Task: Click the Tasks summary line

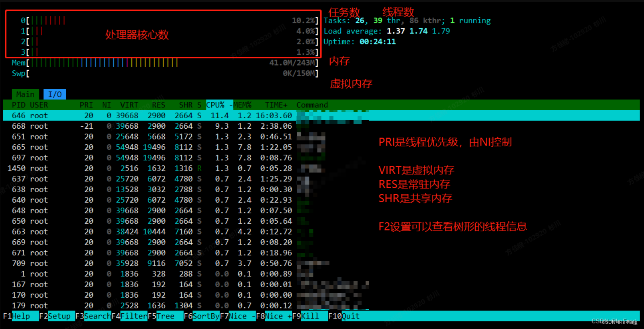Action: (407, 21)
